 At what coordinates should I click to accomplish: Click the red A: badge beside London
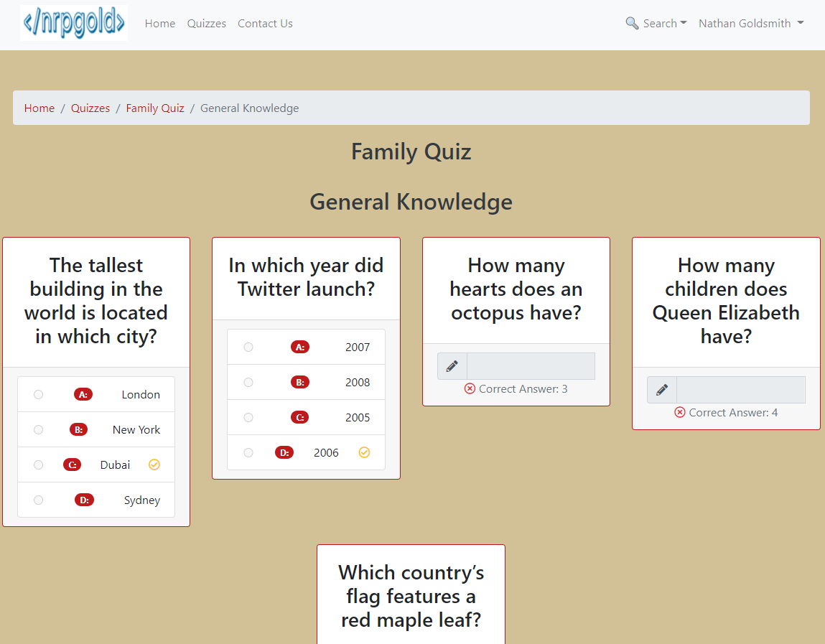(x=83, y=395)
